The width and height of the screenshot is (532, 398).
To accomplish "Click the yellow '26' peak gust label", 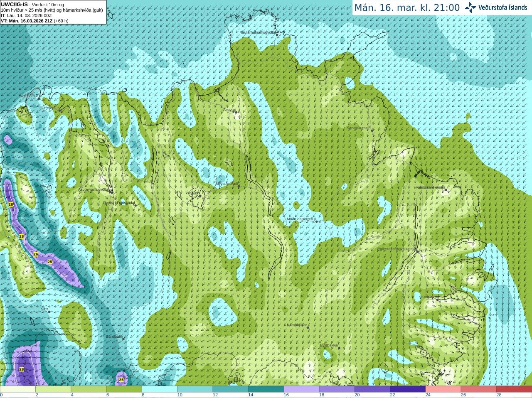I will (36, 254).
